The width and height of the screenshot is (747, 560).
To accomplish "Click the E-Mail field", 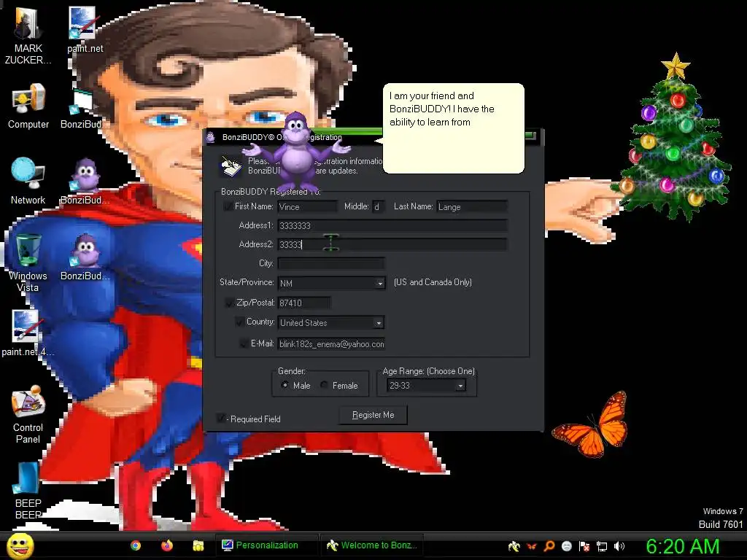I will pos(331,344).
